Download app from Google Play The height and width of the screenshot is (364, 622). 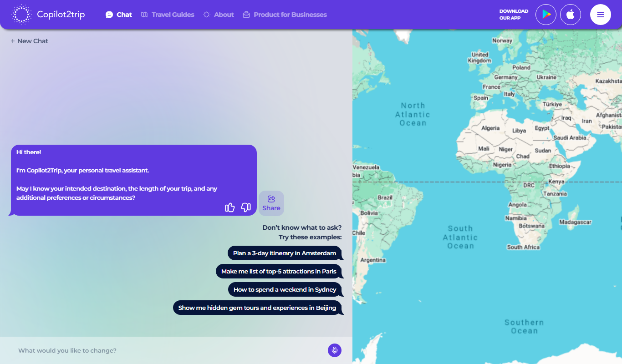(x=546, y=15)
